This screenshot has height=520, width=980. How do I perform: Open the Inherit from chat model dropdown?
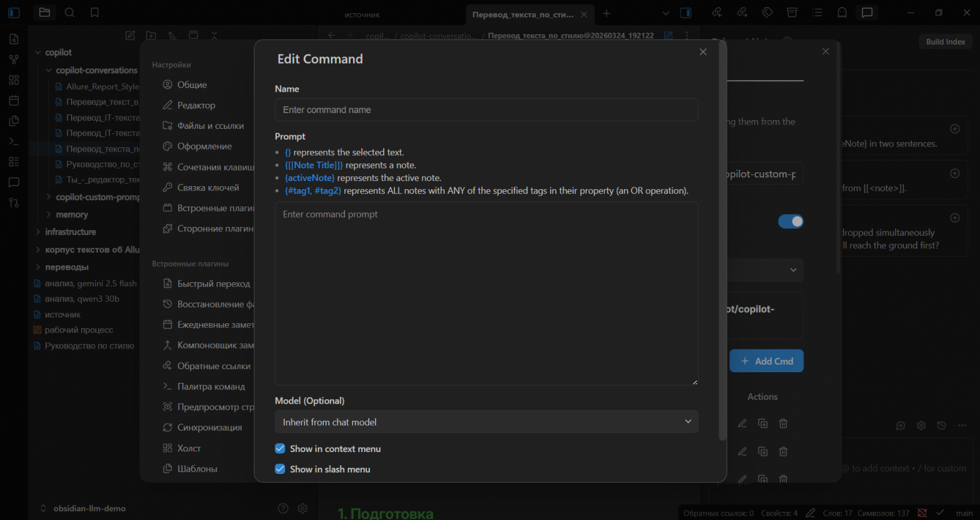(486, 422)
